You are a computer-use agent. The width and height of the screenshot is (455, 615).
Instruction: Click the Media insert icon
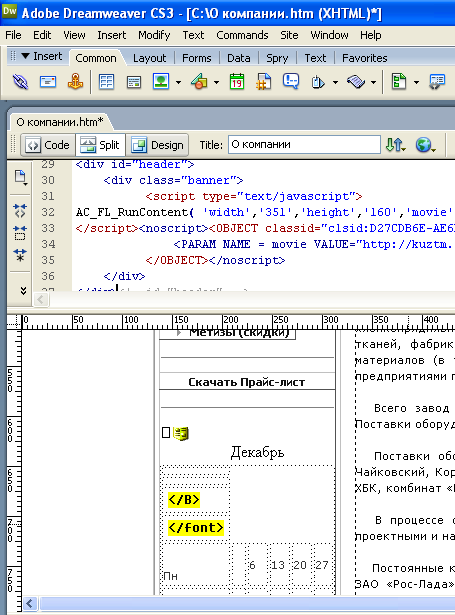coord(199,82)
